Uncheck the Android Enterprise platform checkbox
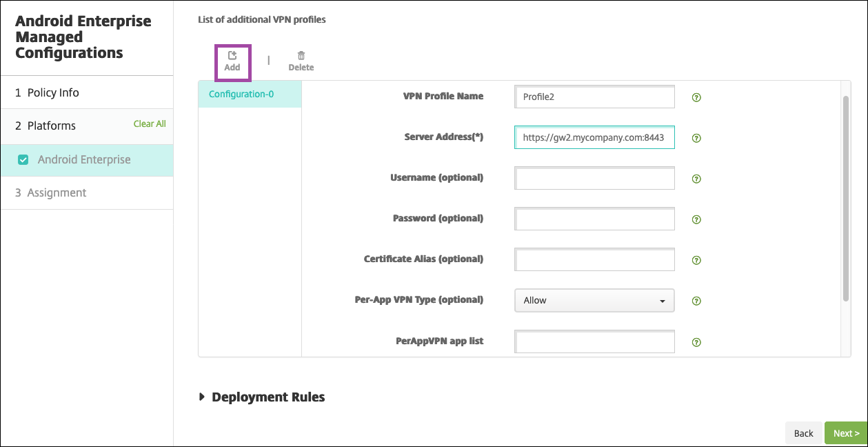The image size is (868, 447). (x=23, y=160)
